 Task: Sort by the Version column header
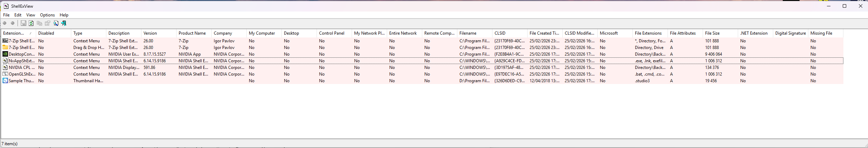159,33
